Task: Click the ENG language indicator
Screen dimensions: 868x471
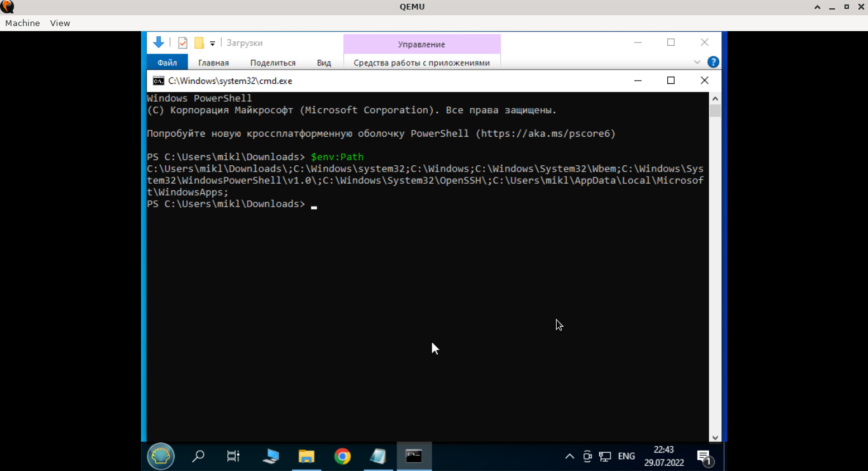Action: coord(627,456)
